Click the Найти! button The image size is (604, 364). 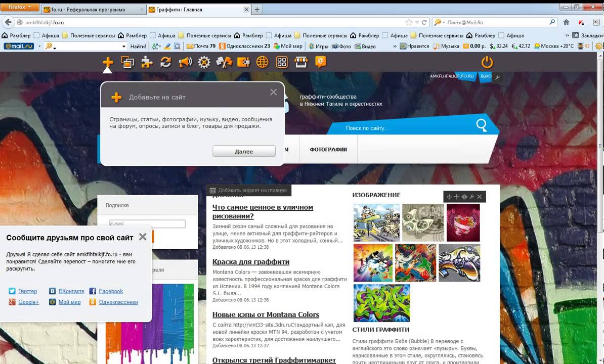click(x=138, y=46)
